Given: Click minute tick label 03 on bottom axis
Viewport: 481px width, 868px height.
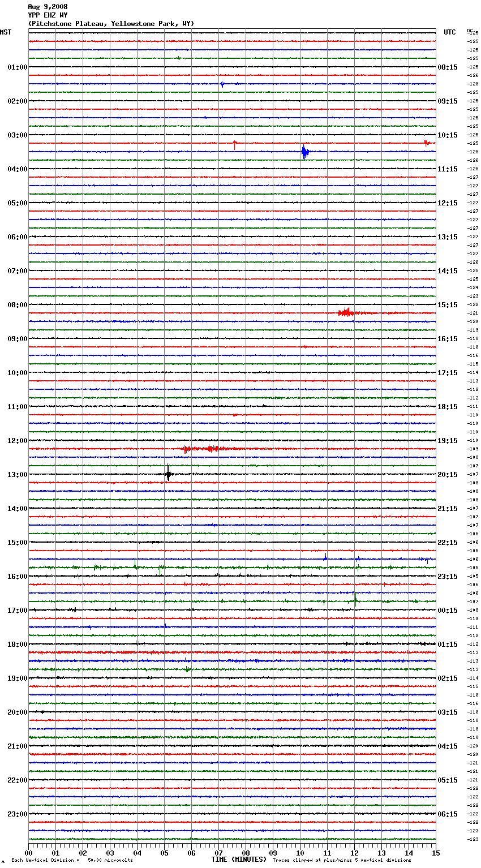Looking at the screenshot, I should click(x=110, y=853).
